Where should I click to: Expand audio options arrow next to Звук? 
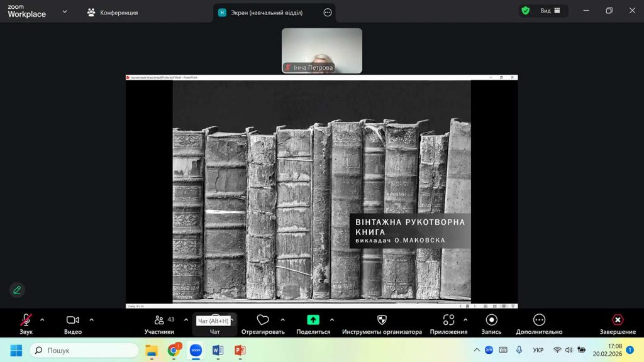tap(42, 320)
